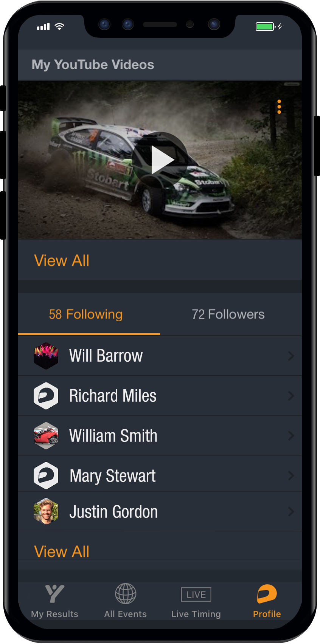Tap Justin Gordon's profile photo
This screenshot has height=644, width=320.
click(46, 511)
